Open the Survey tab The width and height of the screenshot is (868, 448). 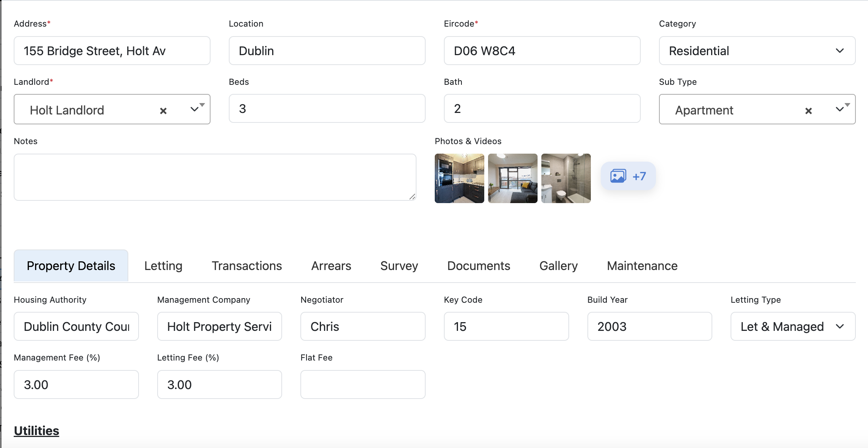click(398, 265)
